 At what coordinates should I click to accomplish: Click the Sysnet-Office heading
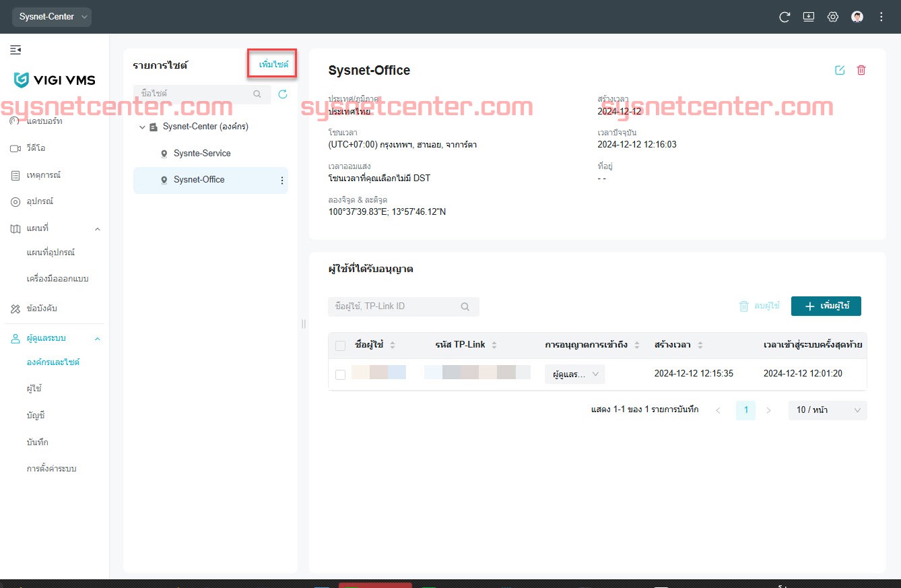tap(369, 71)
